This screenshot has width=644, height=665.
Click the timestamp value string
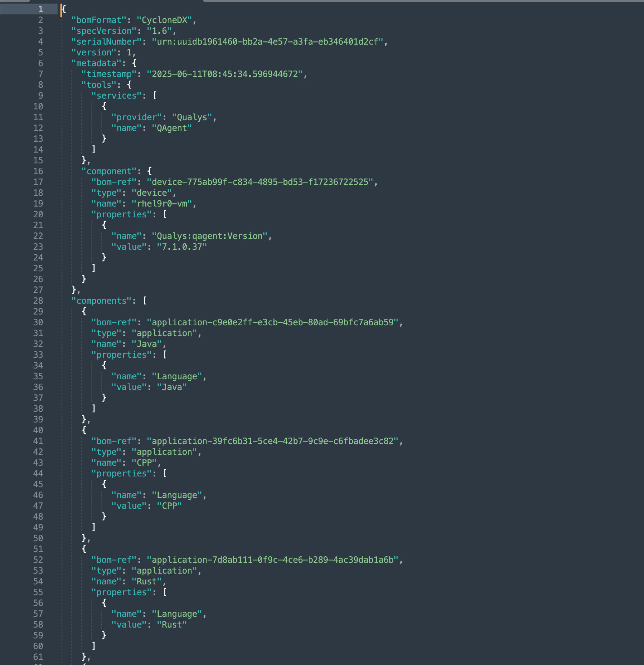(225, 74)
